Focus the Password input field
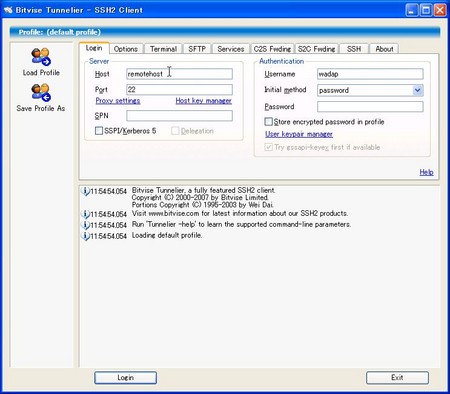The width and height of the screenshot is (450, 394). point(370,107)
